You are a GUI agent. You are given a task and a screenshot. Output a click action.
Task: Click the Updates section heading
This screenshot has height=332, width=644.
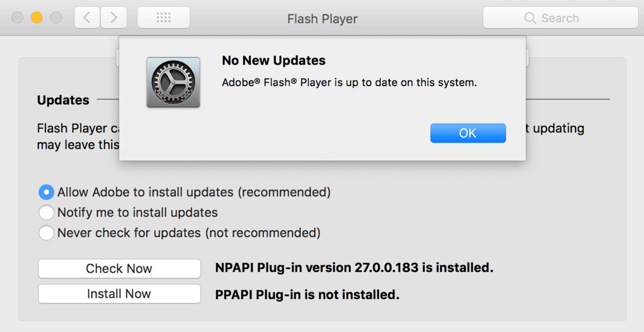click(63, 100)
